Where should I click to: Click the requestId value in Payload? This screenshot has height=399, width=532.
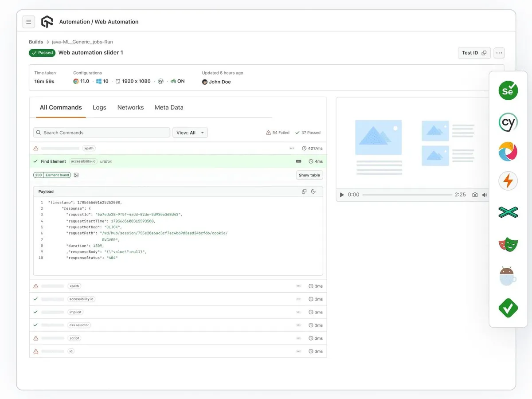(138, 215)
